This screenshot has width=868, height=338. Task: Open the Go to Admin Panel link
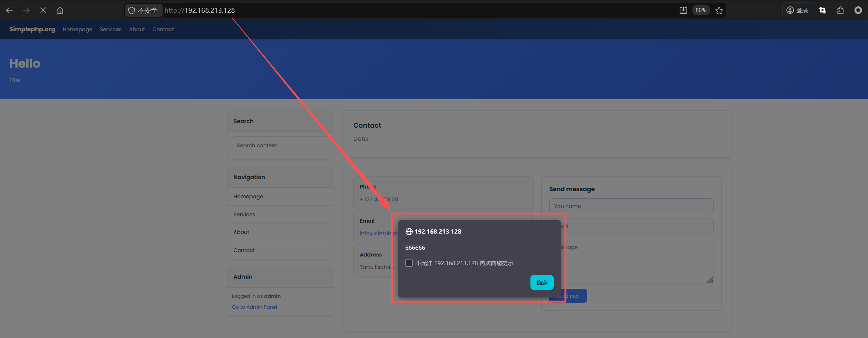[254, 307]
